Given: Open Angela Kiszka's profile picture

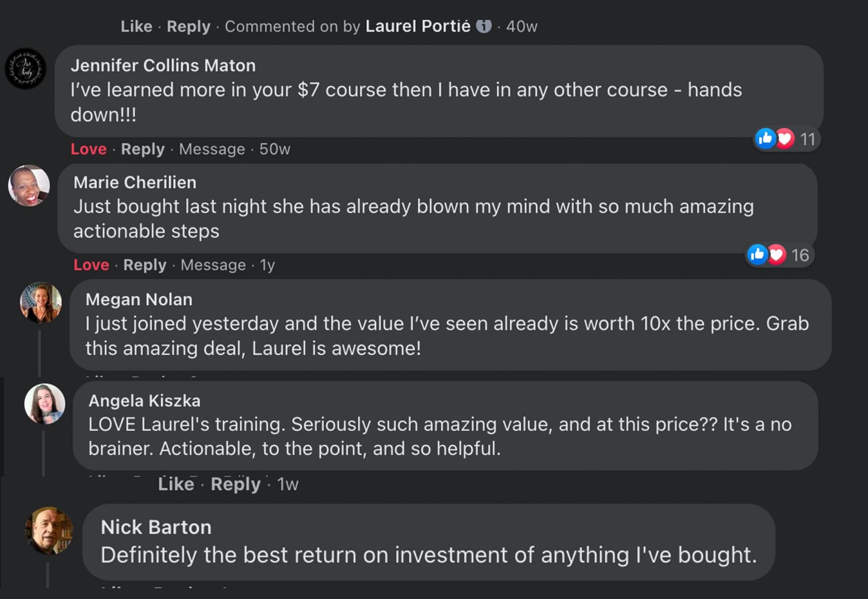Looking at the screenshot, I should point(44,404).
